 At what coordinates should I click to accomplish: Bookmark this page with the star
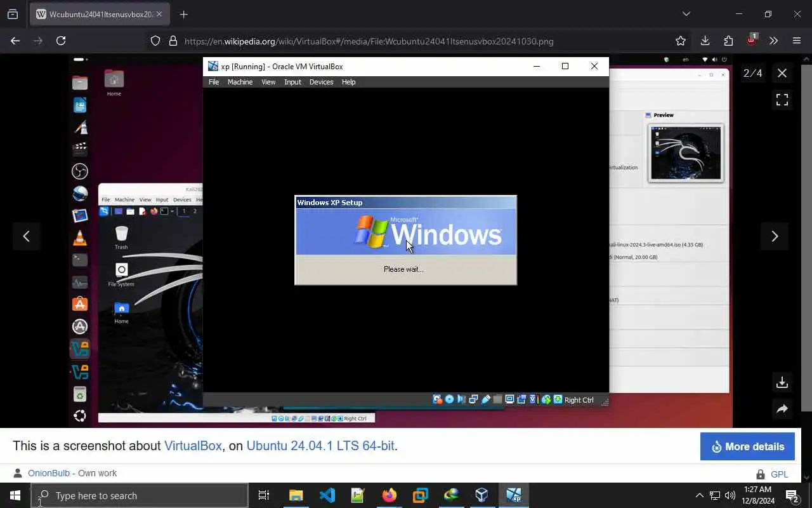tap(681, 41)
